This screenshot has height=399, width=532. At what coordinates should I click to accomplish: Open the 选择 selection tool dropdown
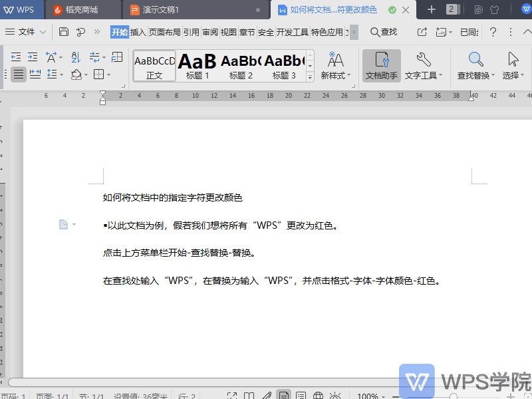click(513, 66)
